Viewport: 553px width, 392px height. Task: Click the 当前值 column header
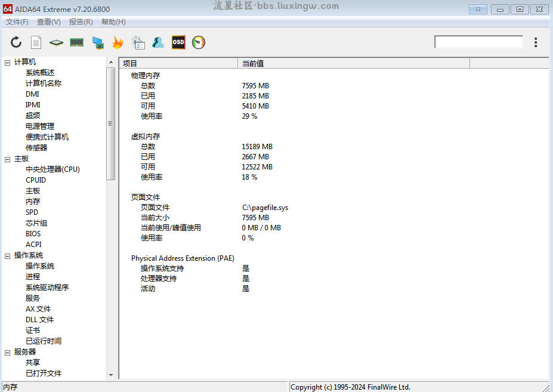tap(354, 63)
